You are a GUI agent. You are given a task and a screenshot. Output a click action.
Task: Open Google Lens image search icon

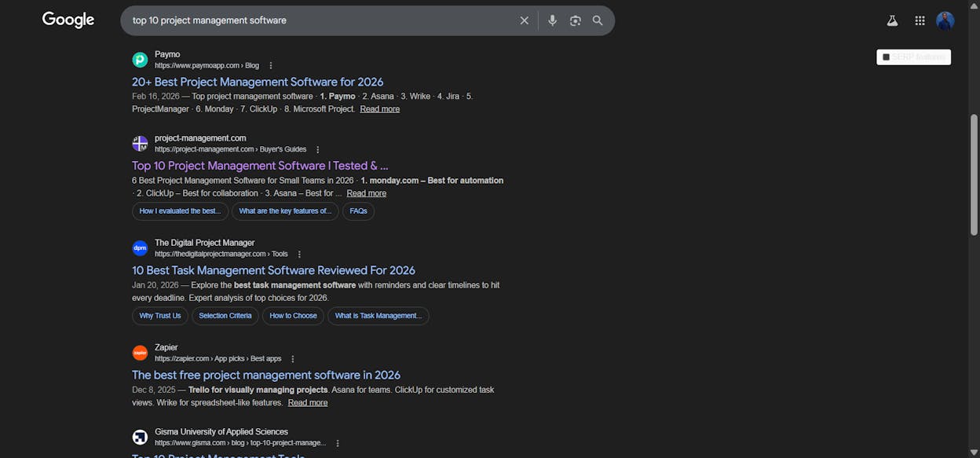[576, 20]
